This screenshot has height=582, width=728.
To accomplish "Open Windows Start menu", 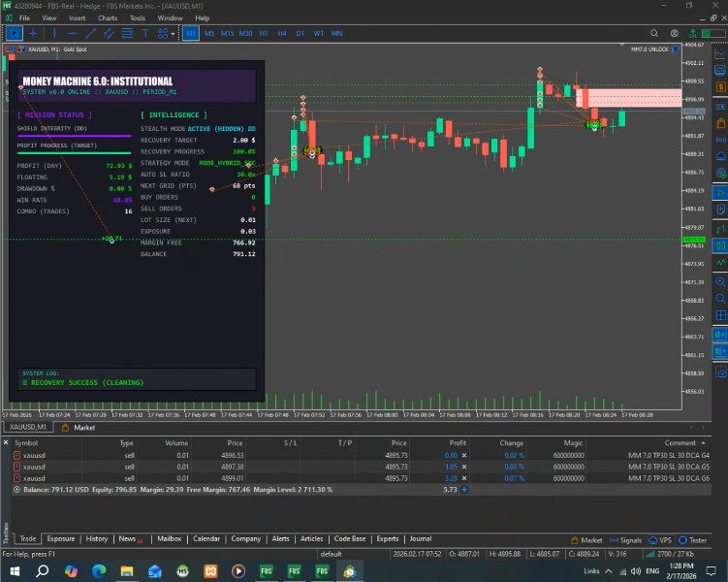I will pyautogui.click(x=15, y=571).
